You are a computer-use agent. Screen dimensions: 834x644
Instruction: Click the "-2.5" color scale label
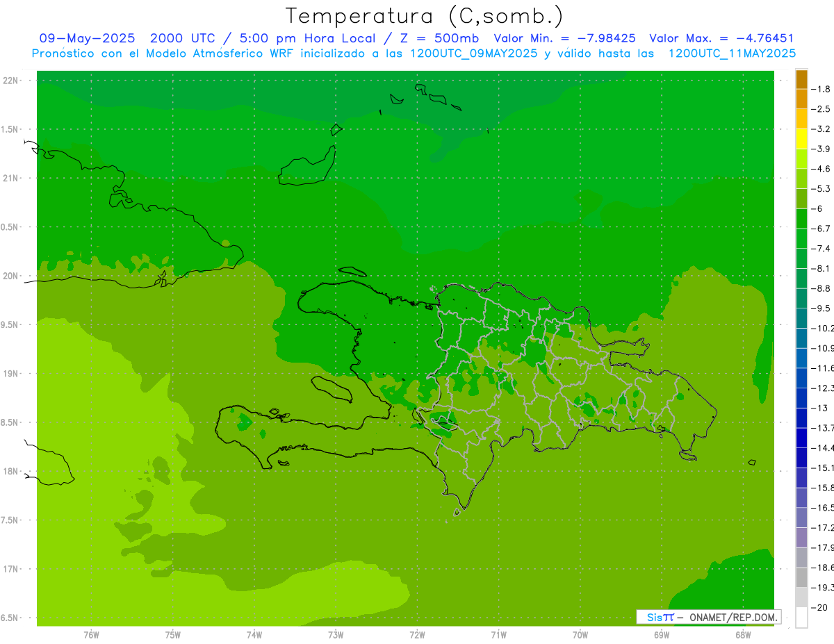pos(820,109)
